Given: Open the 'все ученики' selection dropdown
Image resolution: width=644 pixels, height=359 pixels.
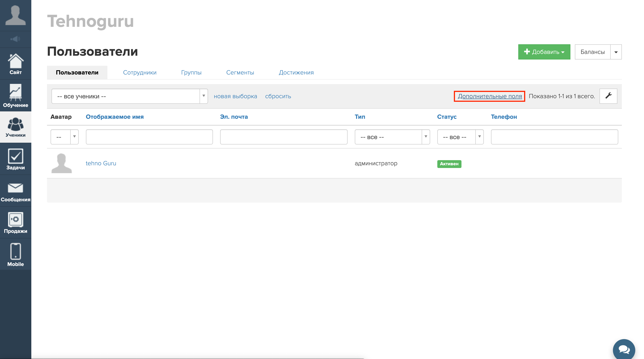Looking at the screenshot, I should (130, 96).
